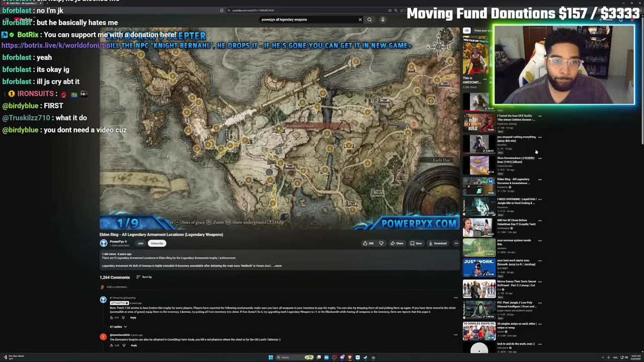Open the Sort by comments dropdown
The width and height of the screenshot is (644, 362).
(x=144, y=277)
